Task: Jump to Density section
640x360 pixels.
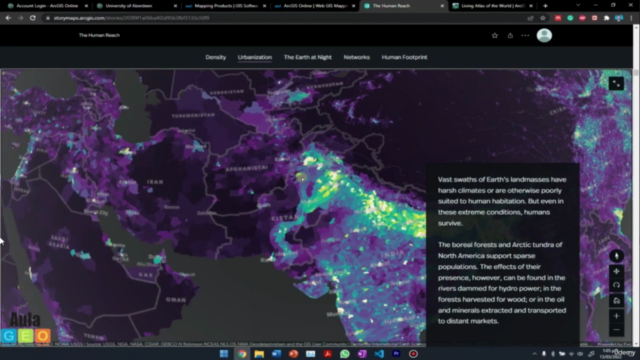Action: pos(216,57)
